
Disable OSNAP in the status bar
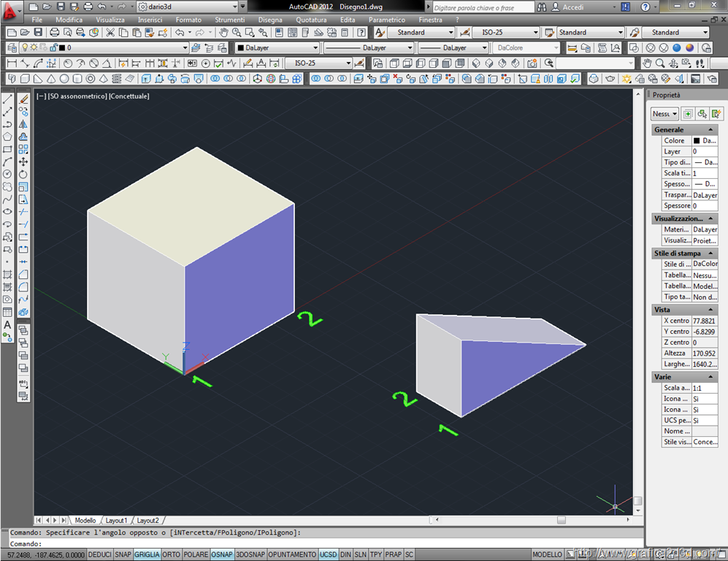pos(222,554)
